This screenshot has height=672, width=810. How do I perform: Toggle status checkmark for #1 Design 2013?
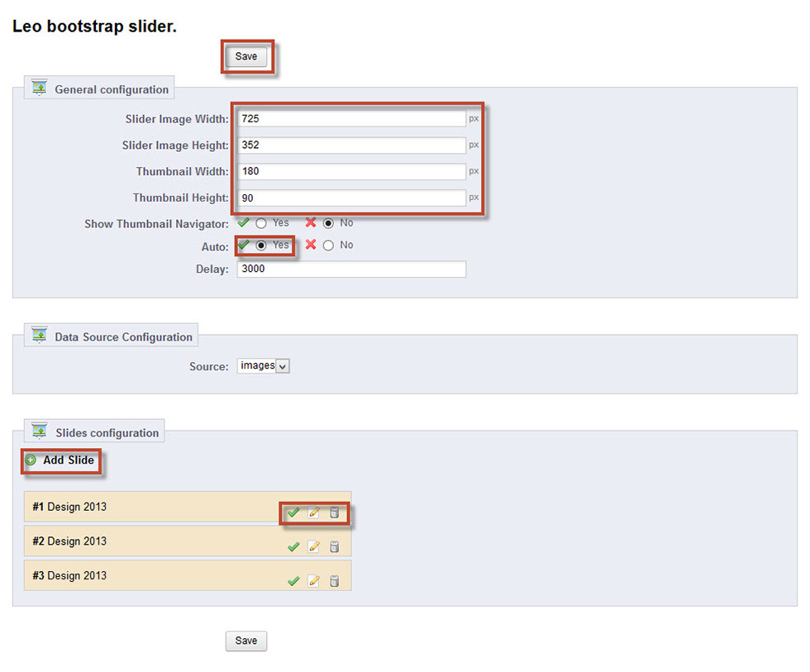pyautogui.click(x=293, y=512)
